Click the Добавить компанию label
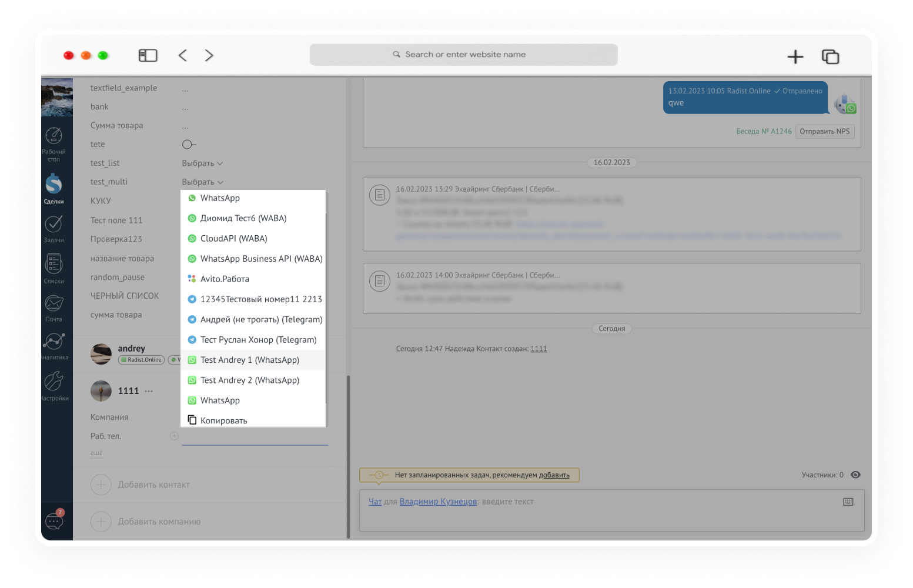Image resolution: width=913 pixels, height=588 pixels. [159, 522]
